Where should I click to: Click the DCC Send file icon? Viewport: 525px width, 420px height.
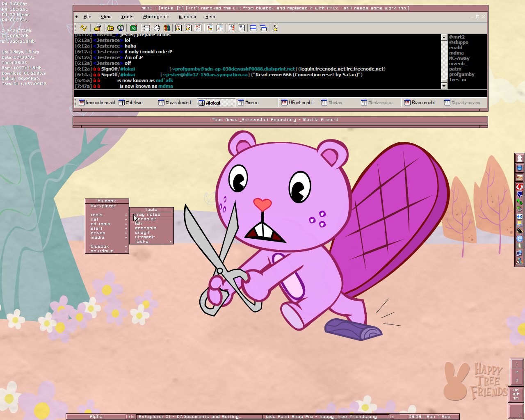click(x=178, y=28)
